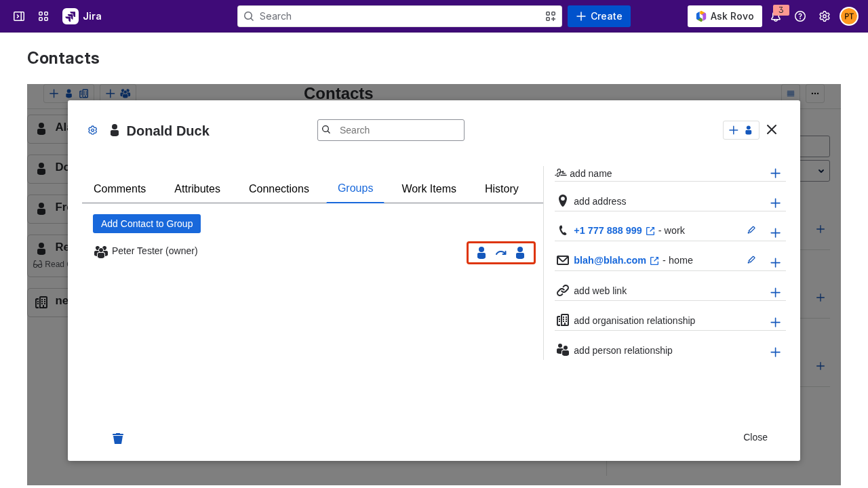The image size is (868, 488).
Task: Open the History tab
Action: (502, 189)
